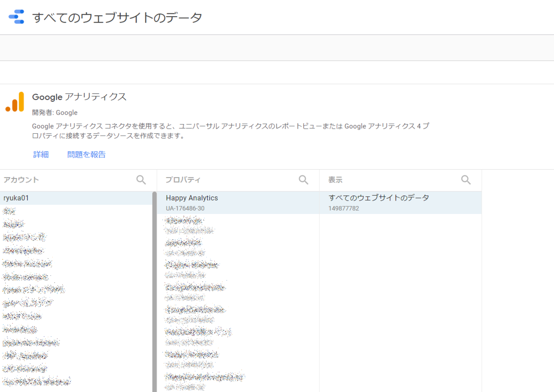Click the 問題を報告 link
The width and height of the screenshot is (554, 392).
[x=86, y=154]
